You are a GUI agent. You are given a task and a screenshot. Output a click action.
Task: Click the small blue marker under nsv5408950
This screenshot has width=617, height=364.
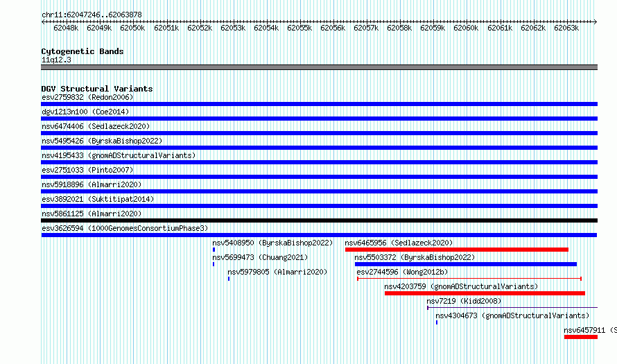pos(214,250)
